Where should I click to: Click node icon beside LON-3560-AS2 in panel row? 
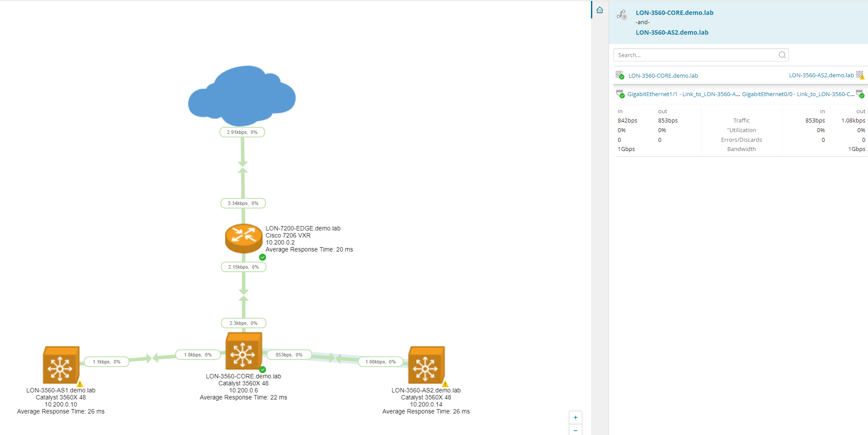(861, 75)
